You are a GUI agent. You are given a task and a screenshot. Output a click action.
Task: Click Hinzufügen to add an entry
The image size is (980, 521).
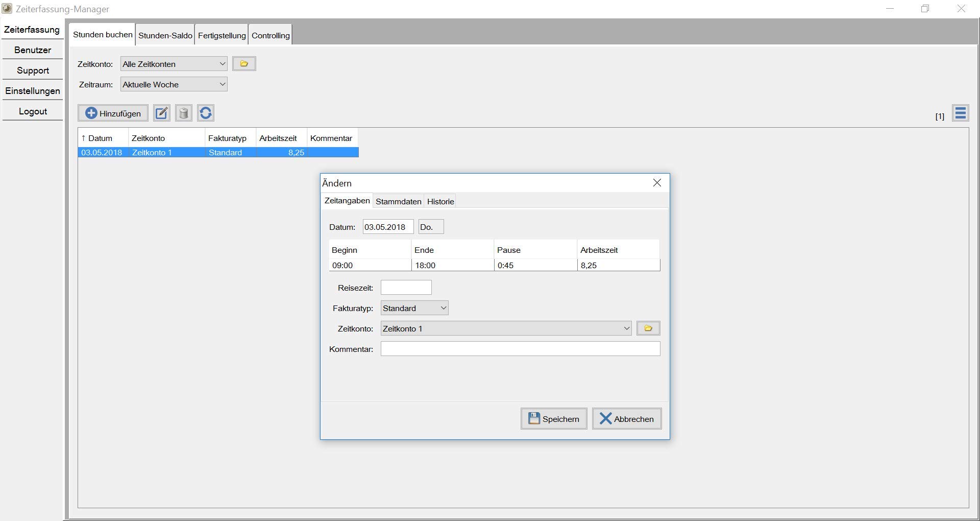coord(113,113)
